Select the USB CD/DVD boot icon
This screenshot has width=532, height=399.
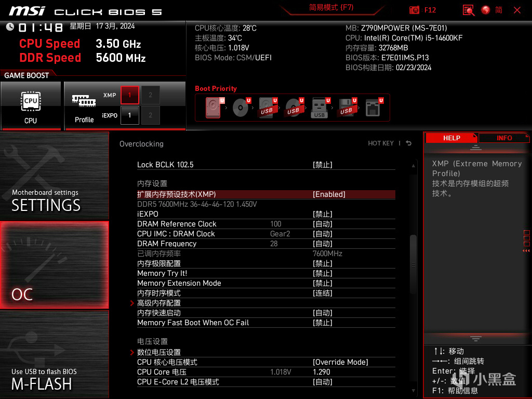click(294, 108)
